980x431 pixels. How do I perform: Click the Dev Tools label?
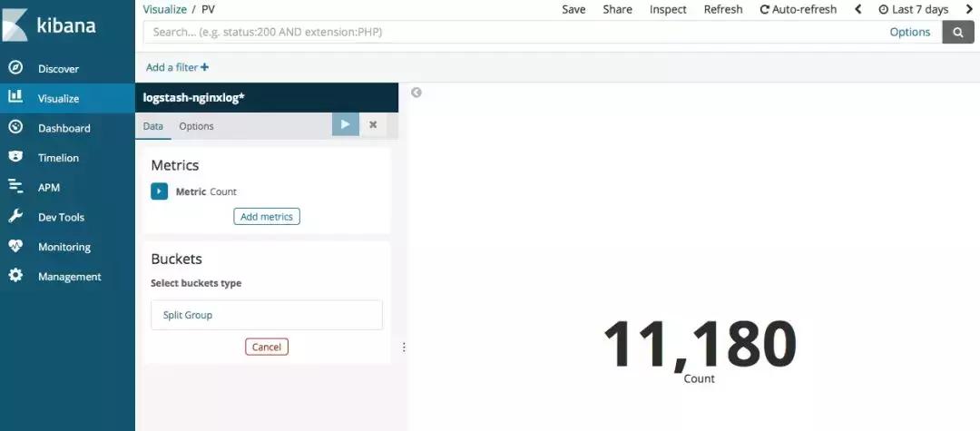(62, 218)
